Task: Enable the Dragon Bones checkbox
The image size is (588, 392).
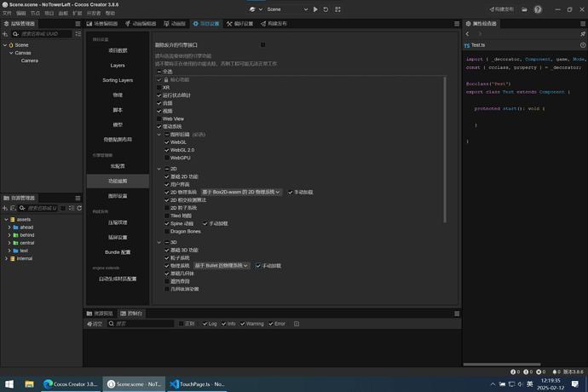Action: [x=167, y=232]
